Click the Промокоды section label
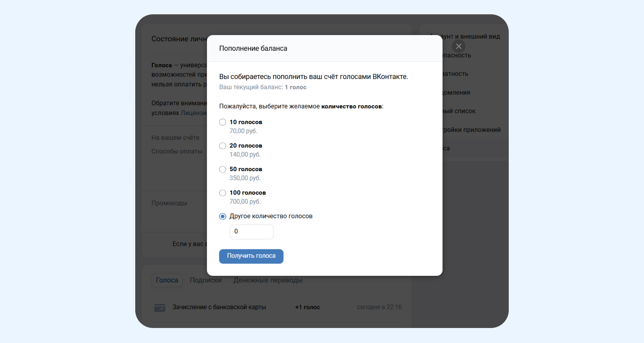 click(x=169, y=203)
